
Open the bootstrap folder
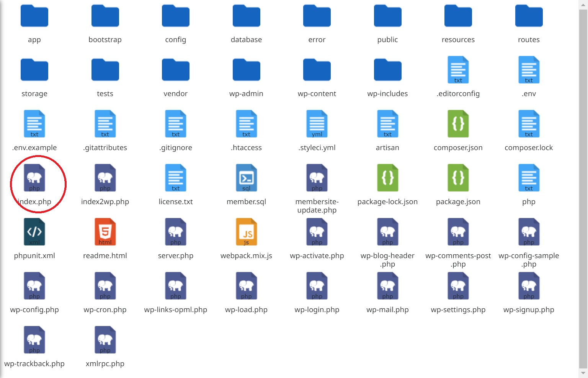coord(105,16)
